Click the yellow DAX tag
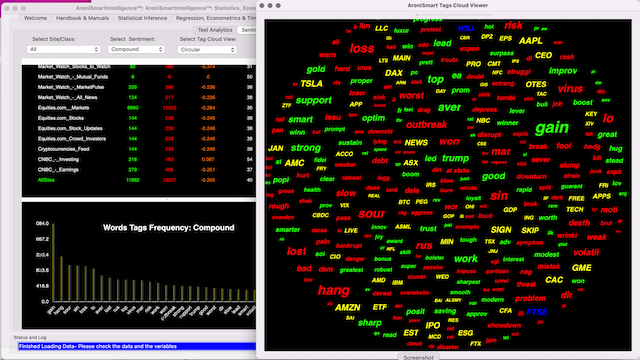The width and height of the screenshot is (640, 360). 394,73
